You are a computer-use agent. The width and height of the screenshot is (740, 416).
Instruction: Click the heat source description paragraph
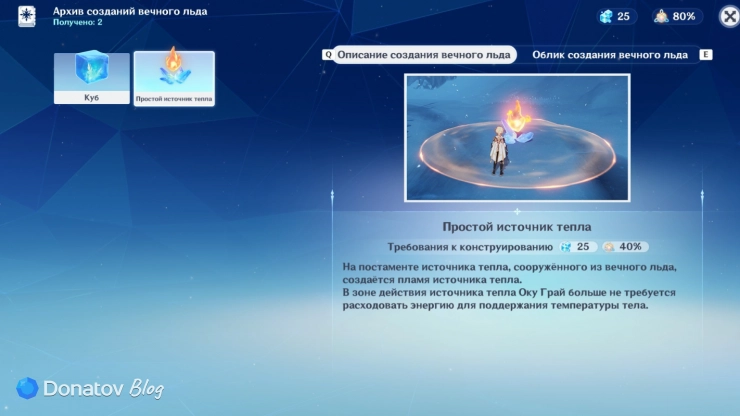pyautogui.click(x=509, y=286)
